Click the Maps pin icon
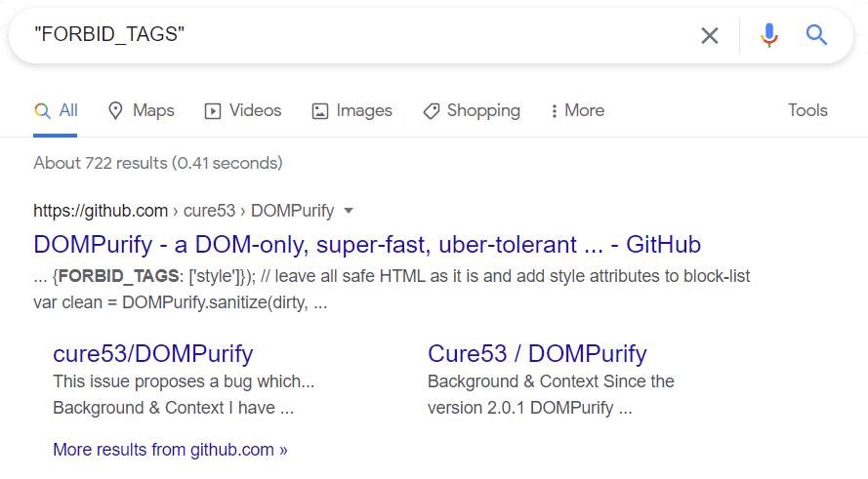 click(115, 111)
